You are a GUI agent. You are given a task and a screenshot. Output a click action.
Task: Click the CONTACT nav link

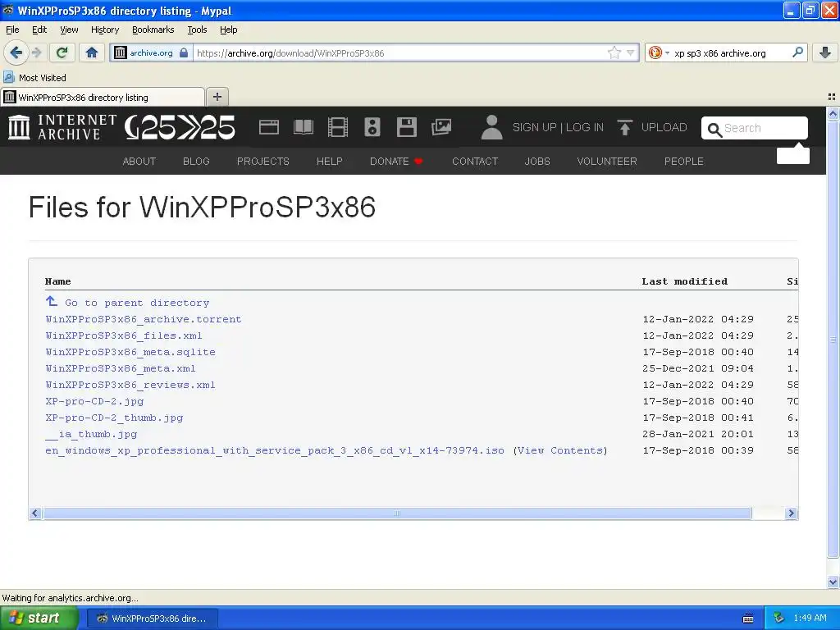[475, 162]
